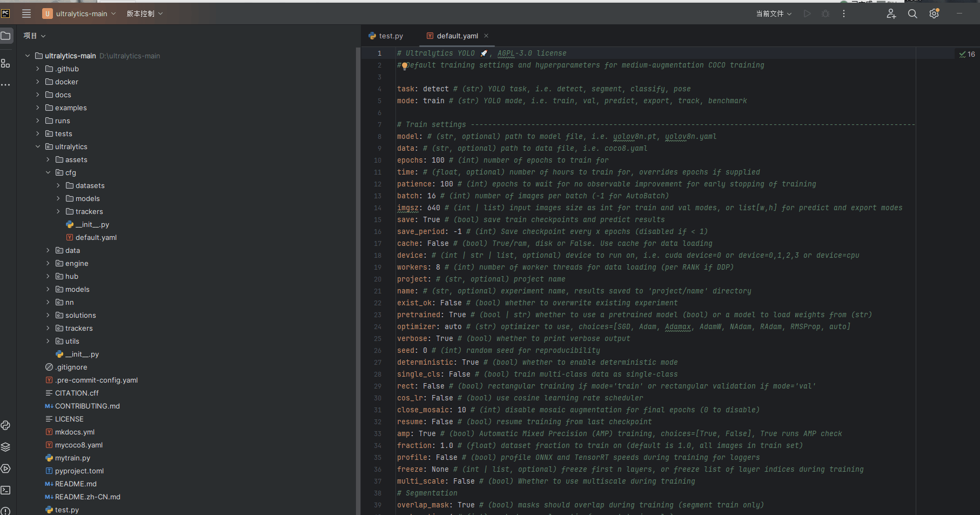This screenshot has width=980, height=515.
Task: Place cursor on 'workers: 8' line
Action: pos(419,267)
